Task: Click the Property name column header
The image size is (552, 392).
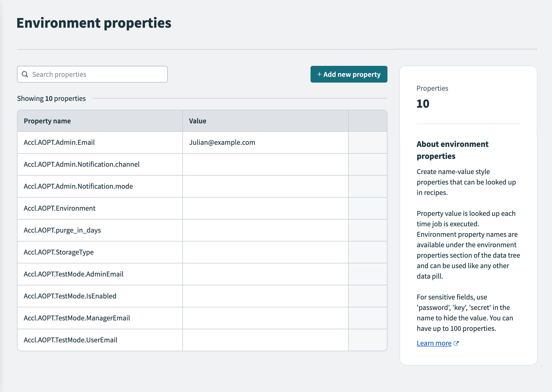Action: pyautogui.click(x=47, y=121)
